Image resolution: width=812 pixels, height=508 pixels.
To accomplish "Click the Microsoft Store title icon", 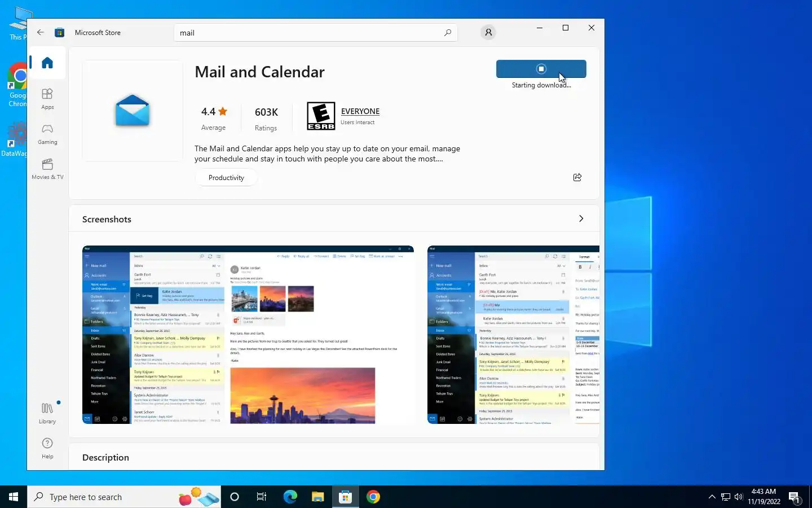I will (x=59, y=32).
